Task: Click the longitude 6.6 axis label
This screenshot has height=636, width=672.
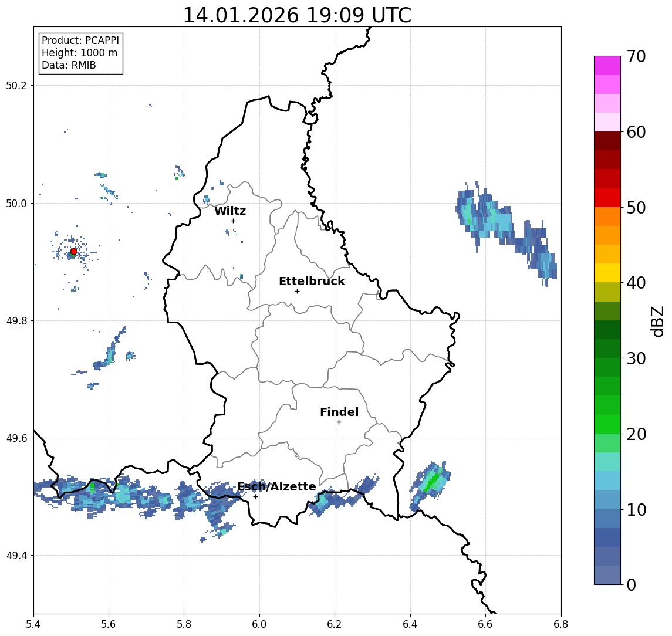Action: point(485,624)
